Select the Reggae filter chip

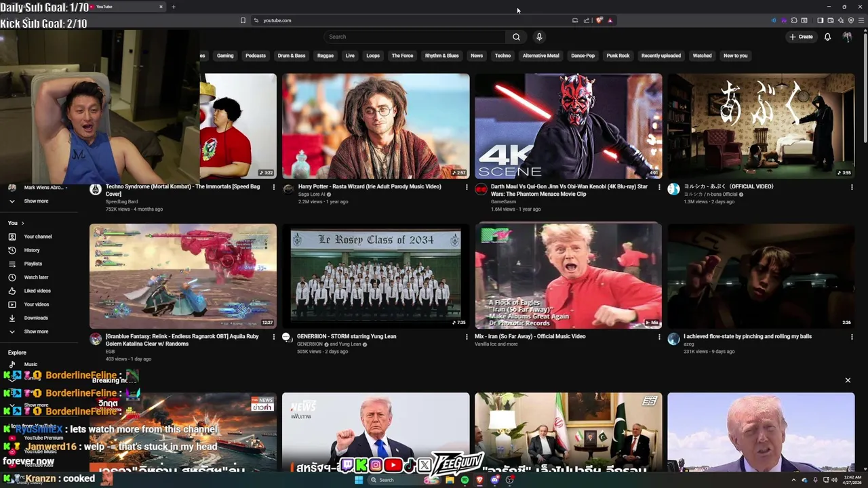tap(325, 56)
